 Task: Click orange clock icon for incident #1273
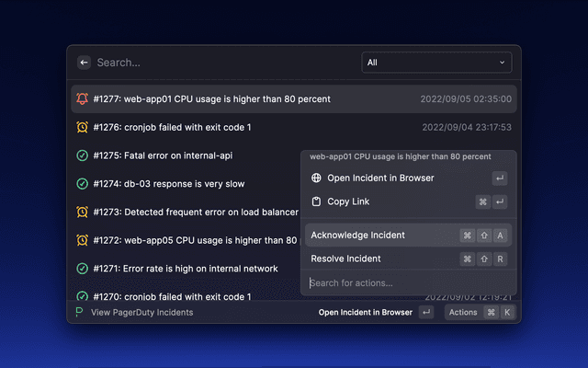[x=83, y=213]
